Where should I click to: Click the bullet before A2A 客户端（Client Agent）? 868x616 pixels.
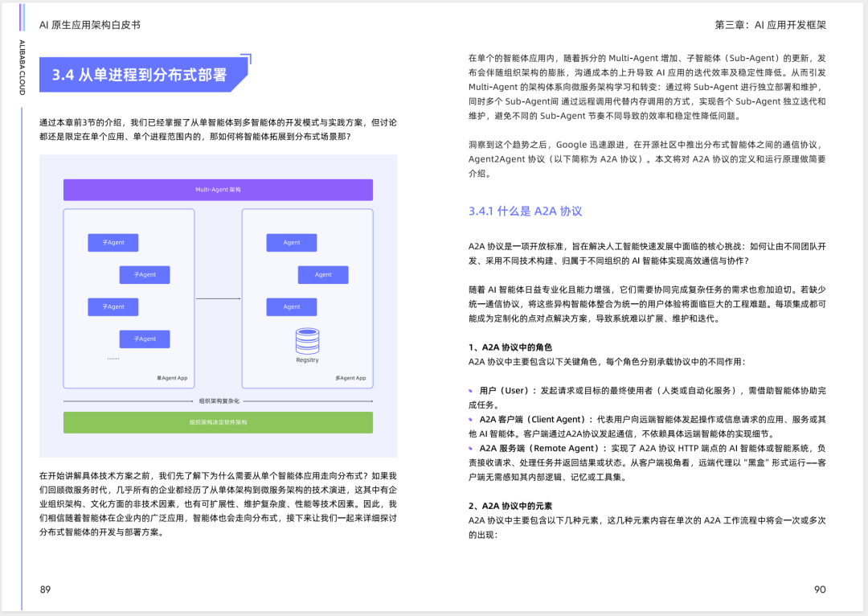[470, 420]
